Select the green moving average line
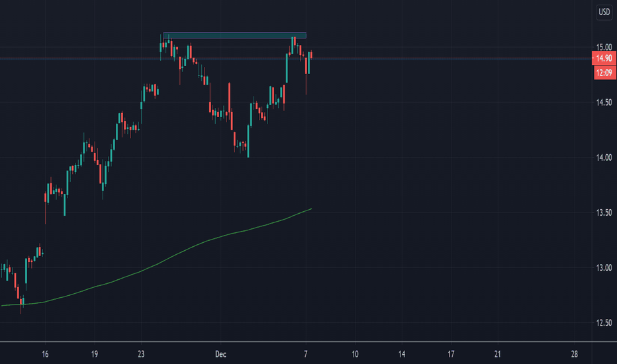Viewport: 617px width, 364px height. tap(157, 264)
